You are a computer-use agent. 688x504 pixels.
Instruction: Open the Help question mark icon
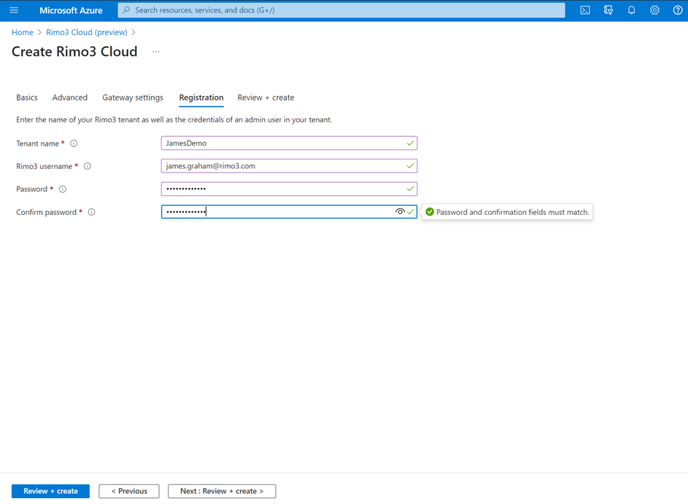click(x=677, y=10)
